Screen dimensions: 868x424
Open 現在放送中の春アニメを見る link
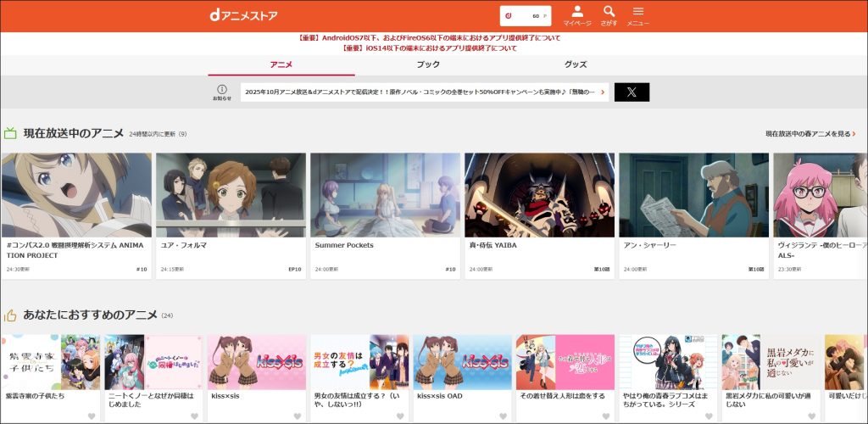810,134
